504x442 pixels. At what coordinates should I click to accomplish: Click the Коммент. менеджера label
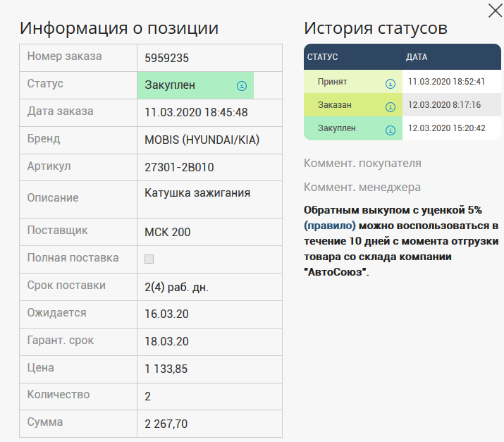(x=362, y=188)
